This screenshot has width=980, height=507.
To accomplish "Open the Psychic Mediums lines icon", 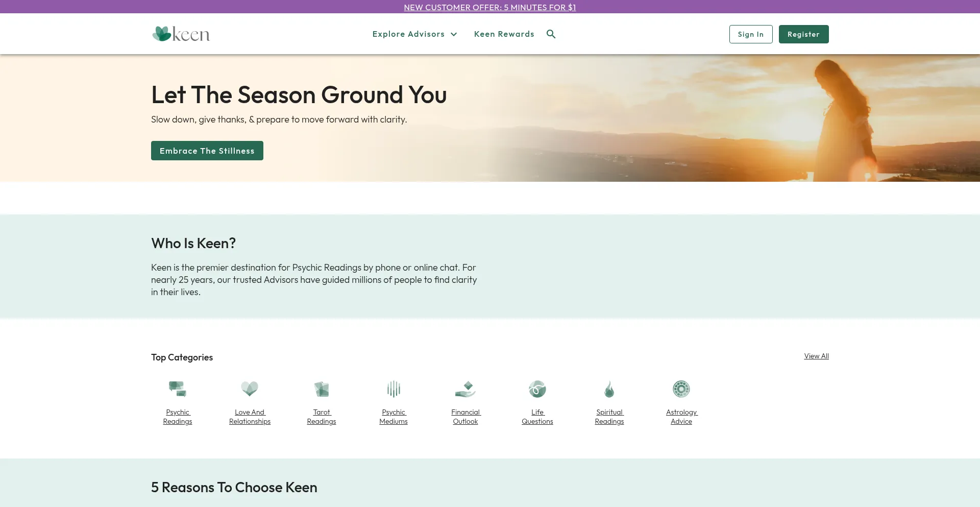I will (x=394, y=389).
